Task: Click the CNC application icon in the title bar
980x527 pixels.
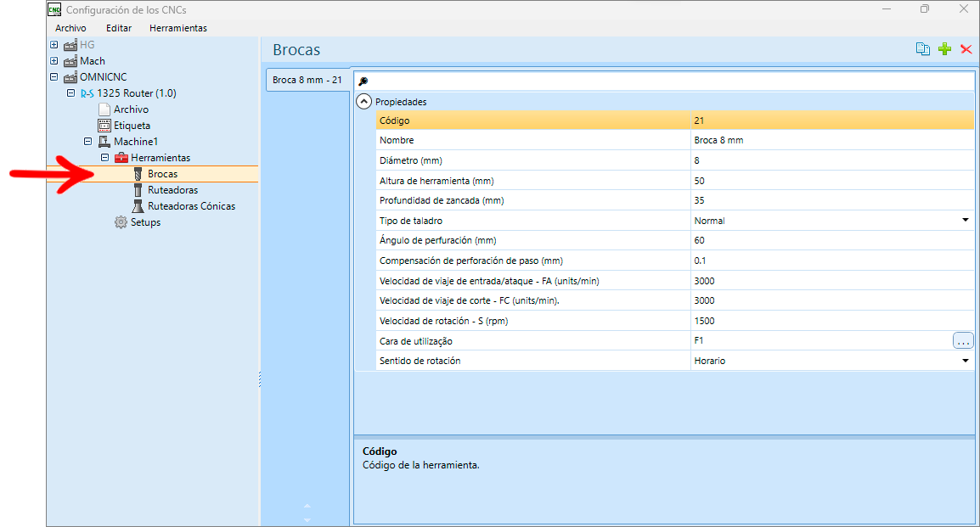Action: (x=54, y=9)
